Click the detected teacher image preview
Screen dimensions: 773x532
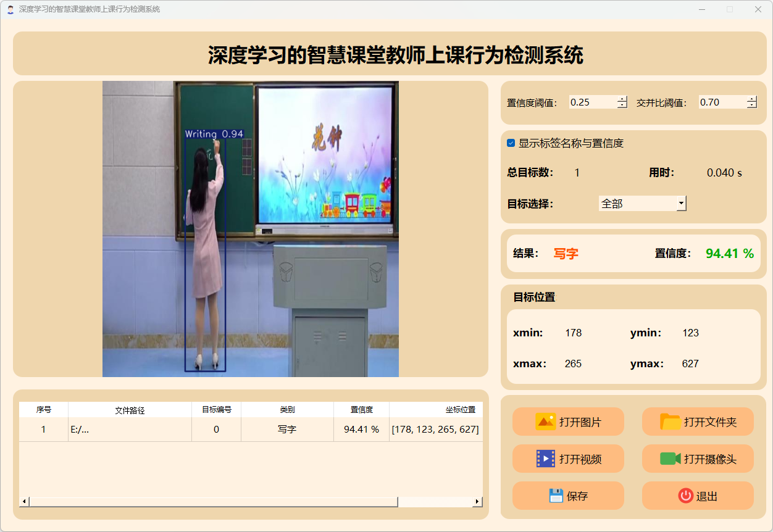[250, 228]
